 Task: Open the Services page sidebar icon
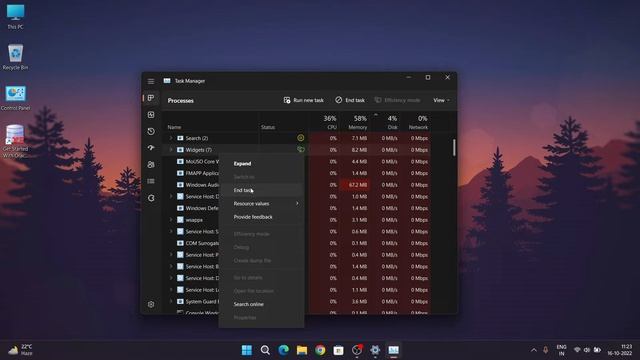point(151,198)
